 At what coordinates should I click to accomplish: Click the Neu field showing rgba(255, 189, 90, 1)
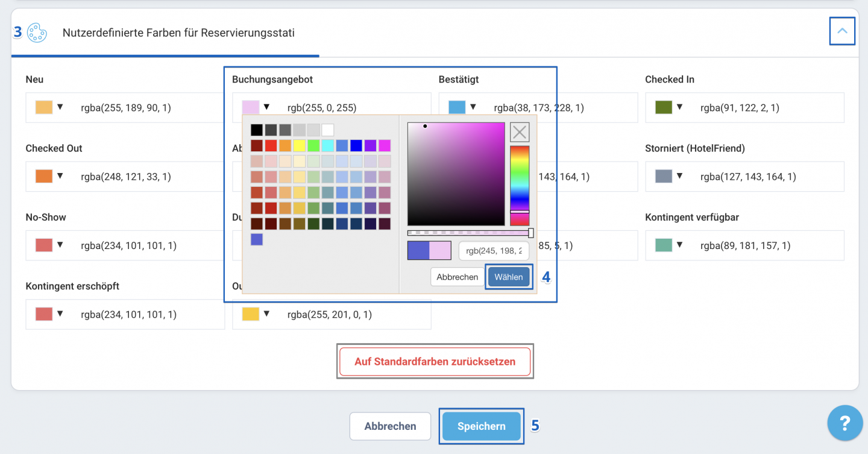tap(125, 108)
